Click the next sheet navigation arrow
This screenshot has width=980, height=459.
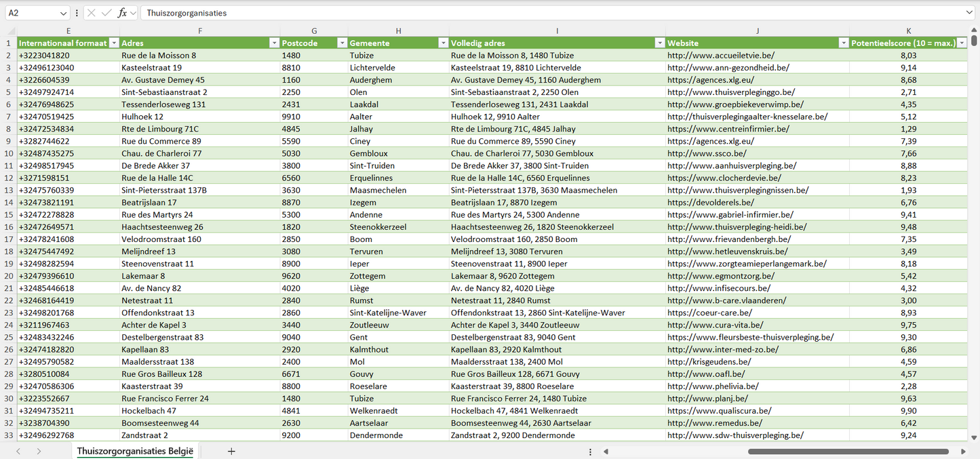tap(39, 451)
